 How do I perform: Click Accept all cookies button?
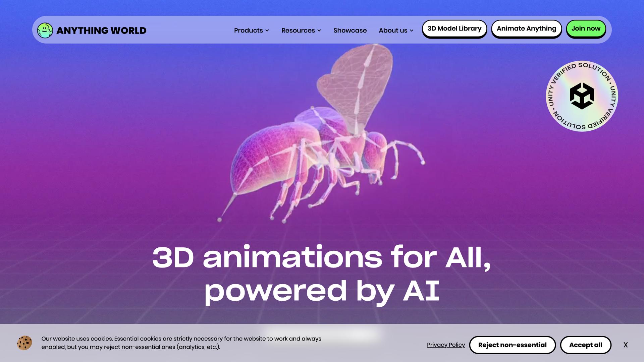click(x=585, y=345)
